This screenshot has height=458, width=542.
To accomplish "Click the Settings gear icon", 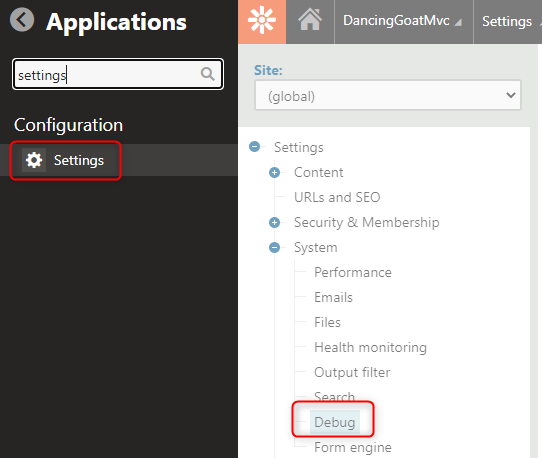I will point(34,160).
